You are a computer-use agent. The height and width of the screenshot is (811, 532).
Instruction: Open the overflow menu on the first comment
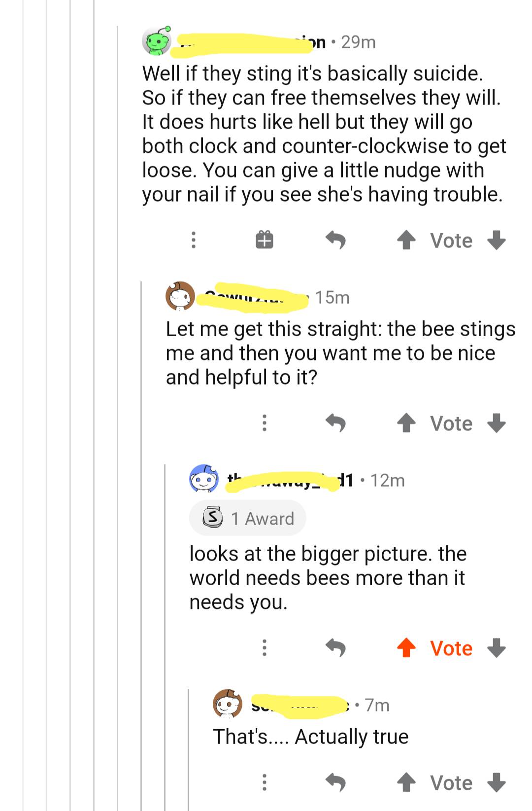(x=194, y=240)
